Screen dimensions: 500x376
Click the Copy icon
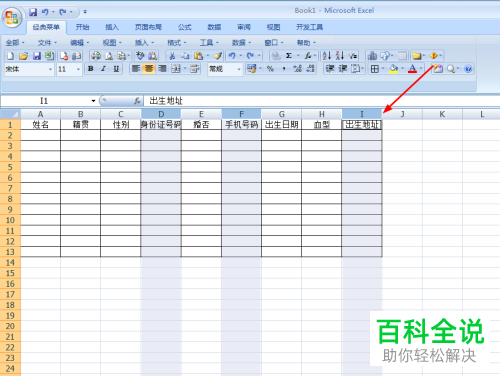(185, 56)
